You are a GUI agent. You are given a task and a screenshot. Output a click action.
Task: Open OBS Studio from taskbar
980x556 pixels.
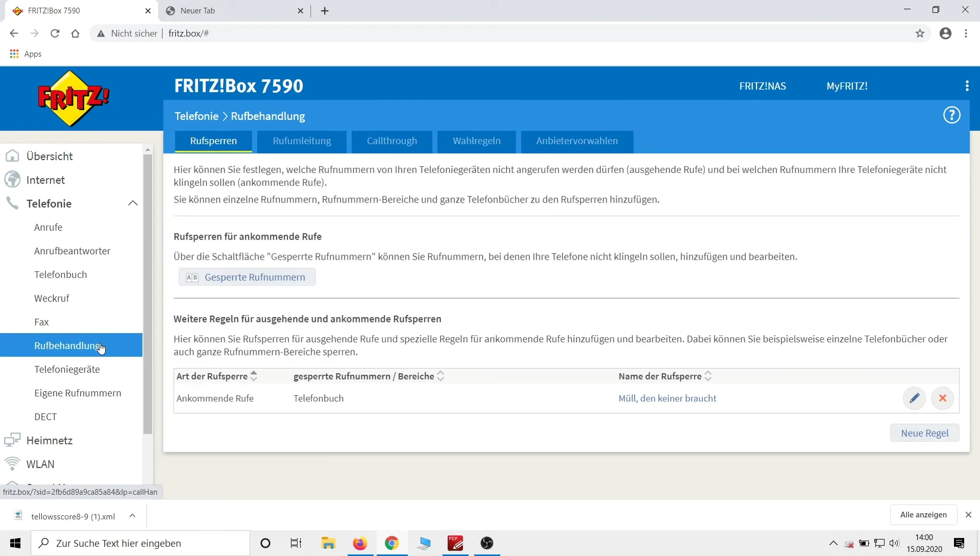(487, 543)
